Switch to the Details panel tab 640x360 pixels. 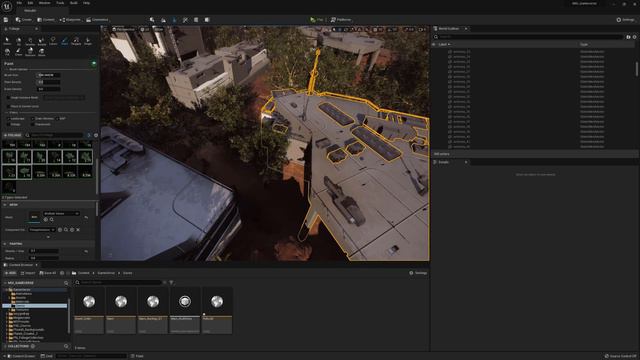[x=443, y=162]
